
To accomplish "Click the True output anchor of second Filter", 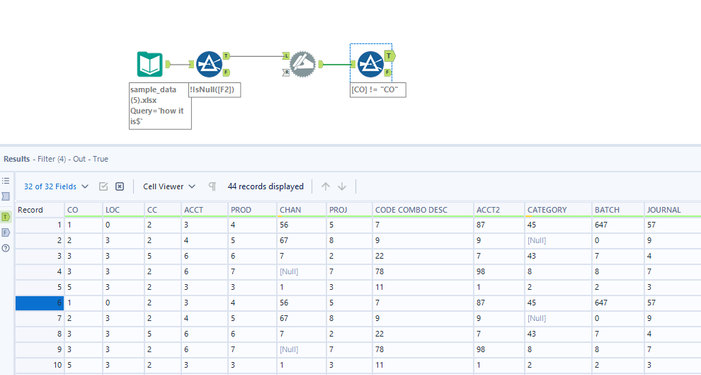I will coord(389,56).
